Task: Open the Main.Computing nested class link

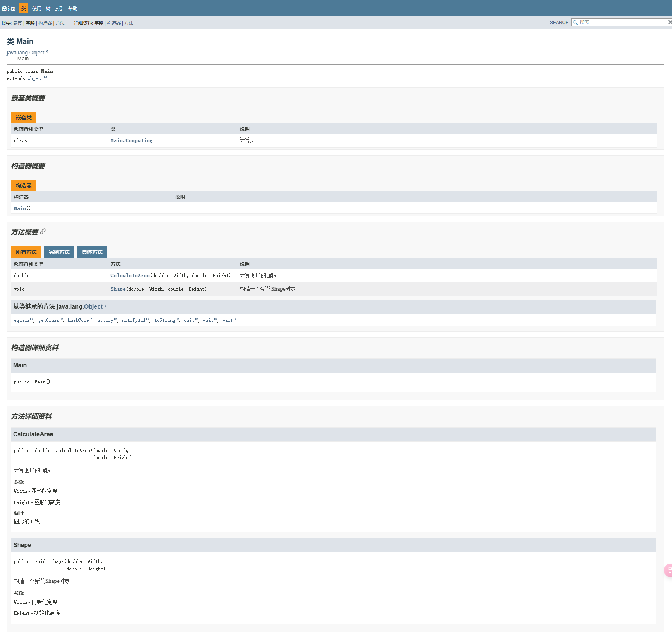Action: click(131, 140)
